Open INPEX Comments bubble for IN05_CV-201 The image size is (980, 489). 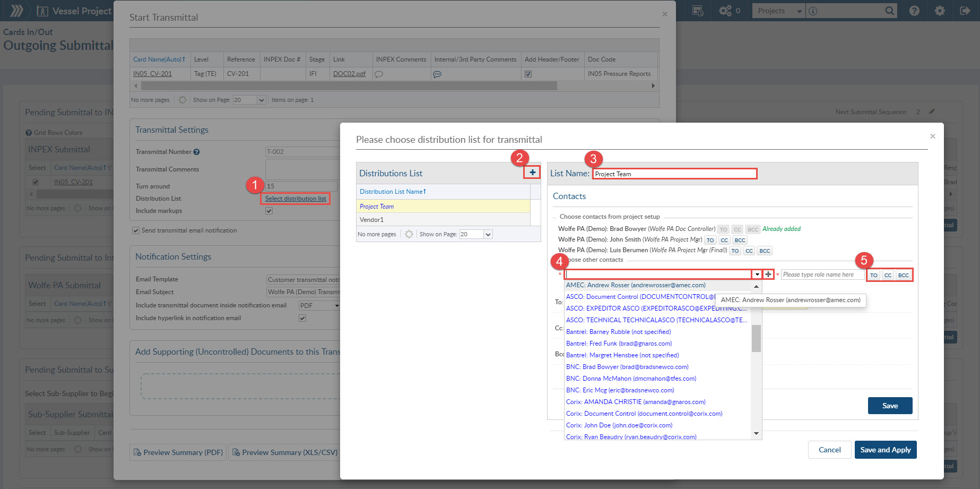(x=379, y=74)
